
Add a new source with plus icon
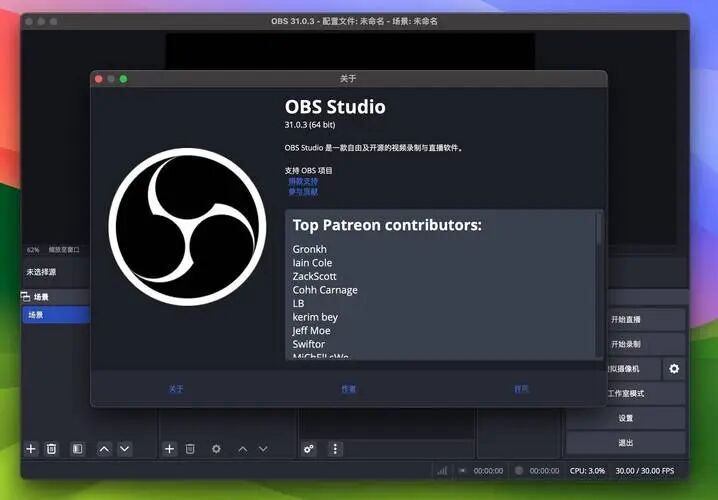tap(169, 449)
